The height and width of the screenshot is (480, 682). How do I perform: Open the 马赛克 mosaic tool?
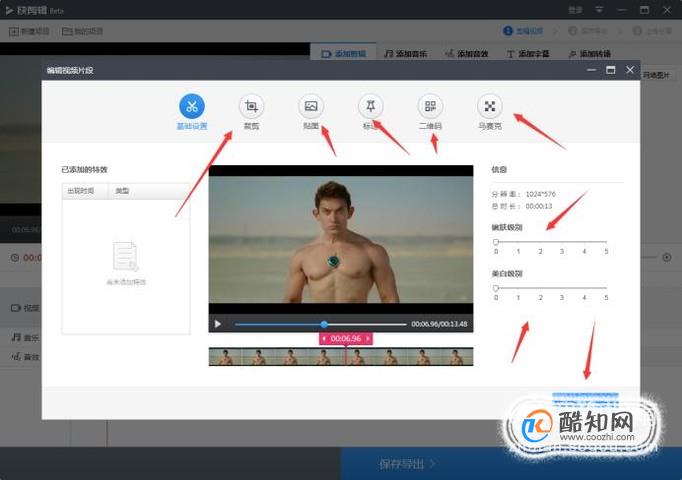(490, 106)
